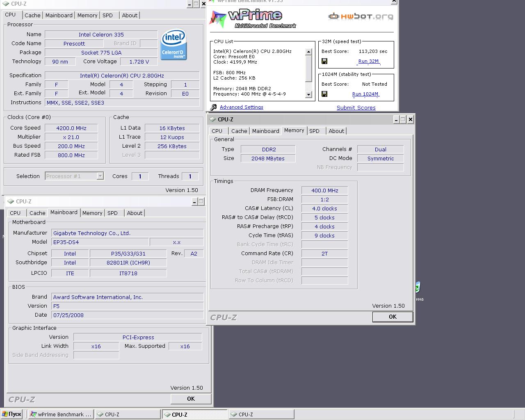The width and height of the screenshot is (525, 420).
Task: Open the Processor #1 selection dropdown
Action: [x=100, y=176]
